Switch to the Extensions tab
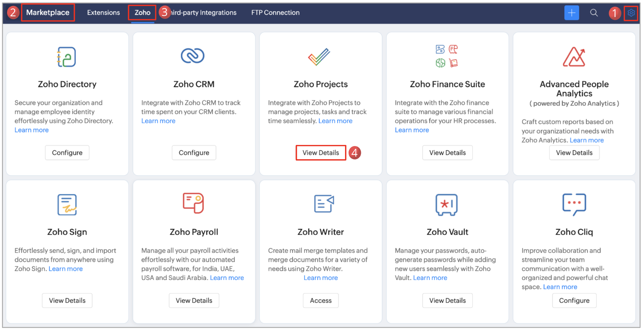The image size is (644, 331). pos(103,13)
